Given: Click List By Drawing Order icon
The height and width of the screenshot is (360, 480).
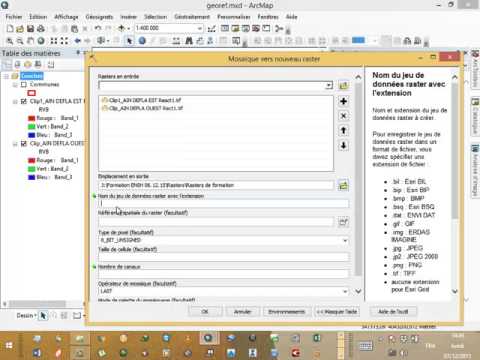Looking at the screenshot, I should [7, 64].
